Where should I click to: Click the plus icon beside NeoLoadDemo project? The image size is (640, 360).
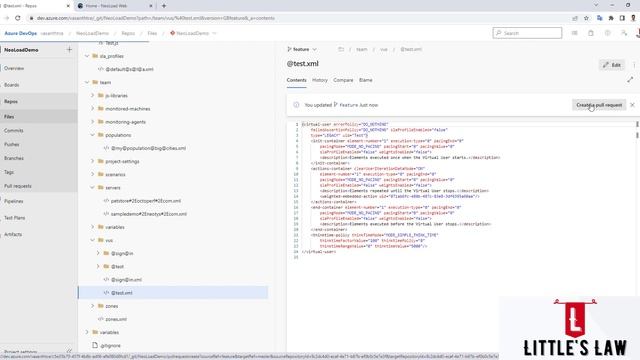click(69, 50)
